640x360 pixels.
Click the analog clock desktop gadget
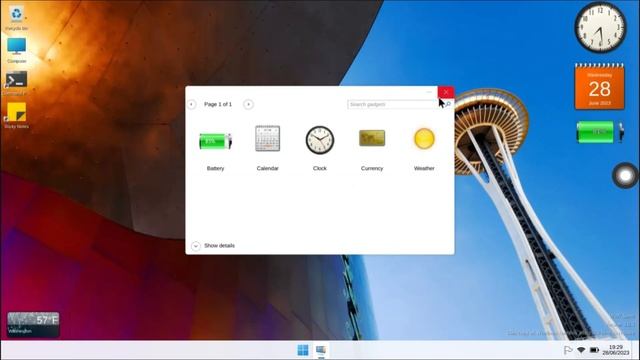[x=600, y=27]
